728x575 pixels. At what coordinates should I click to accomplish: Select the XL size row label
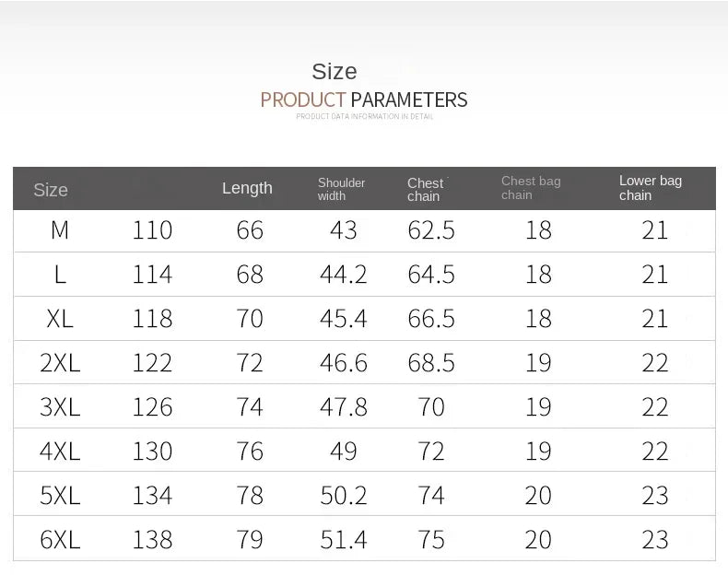click(x=60, y=319)
